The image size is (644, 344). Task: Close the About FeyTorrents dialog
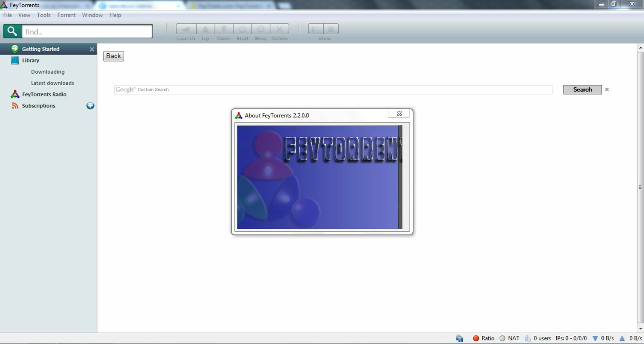click(399, 113)
